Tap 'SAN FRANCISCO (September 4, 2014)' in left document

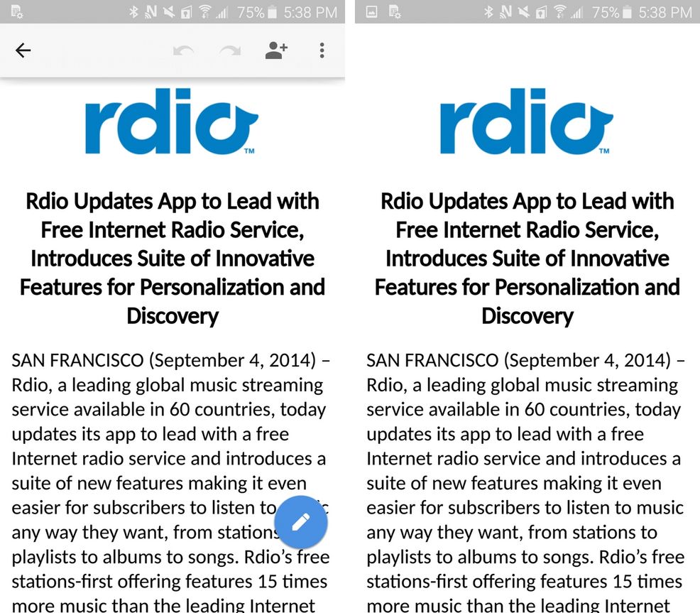click(x=164, y=360)
